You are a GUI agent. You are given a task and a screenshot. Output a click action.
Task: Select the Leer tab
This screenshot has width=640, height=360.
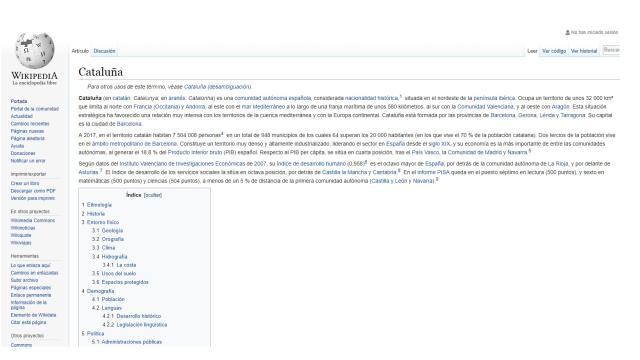[x=532, y=51]
